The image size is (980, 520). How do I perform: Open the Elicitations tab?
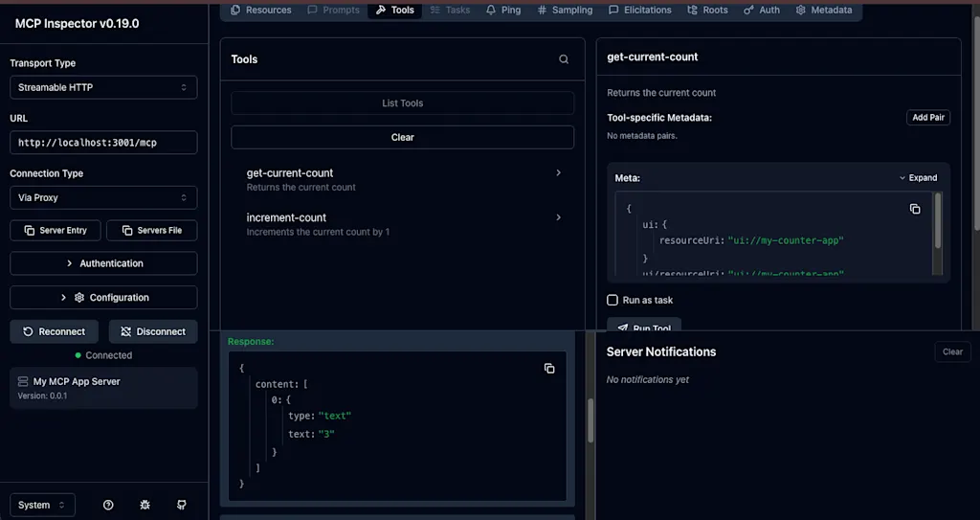pyautogui.click(x=640, y=10)
